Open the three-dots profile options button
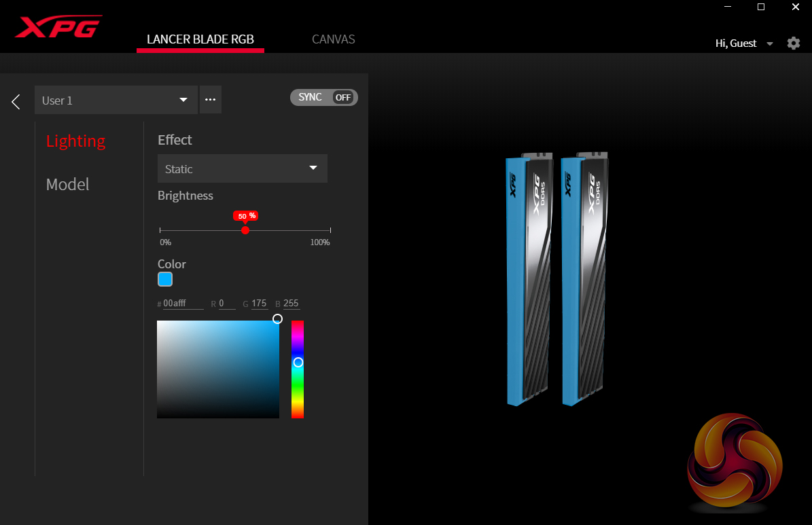This screenshot has width=812, height=525. [x=210, y=99]
